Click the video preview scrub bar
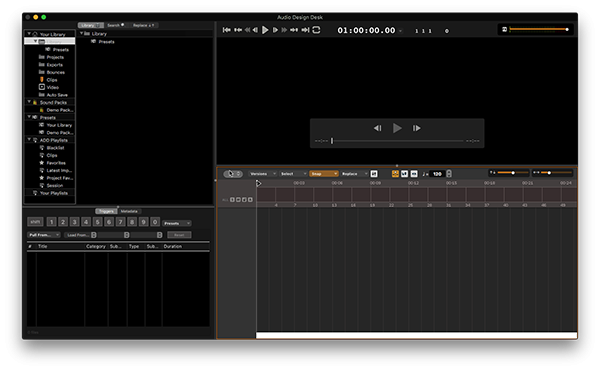This screenshot has width=600, height=371. click(x=397, y=141)
